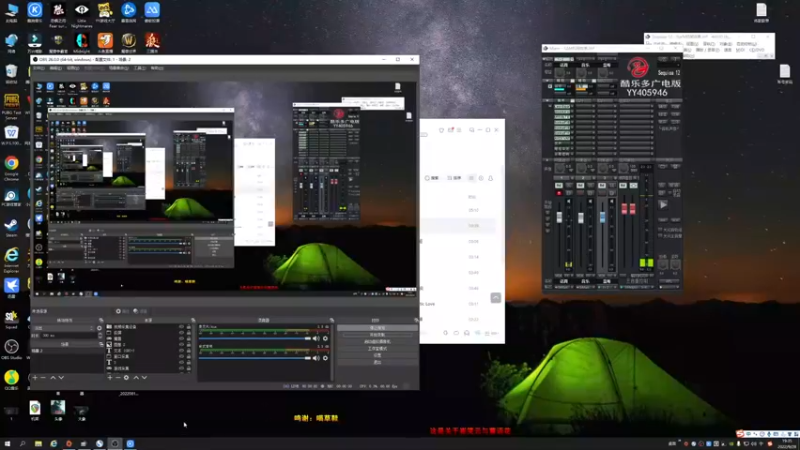Click top streaming button in OBS controls
This screenshot has height=450, width=800.
(x=378, y=328)
